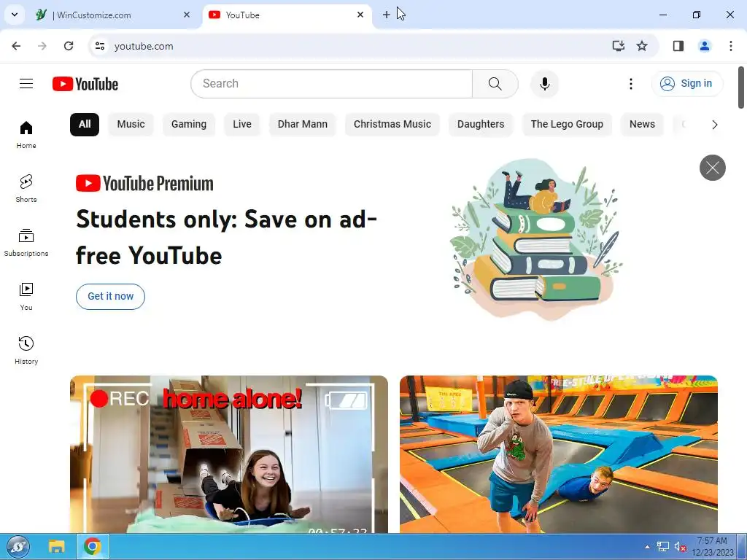The image size is (747, 560).
Task: Show more category chips with right arrow
Action: coord(714,125)
